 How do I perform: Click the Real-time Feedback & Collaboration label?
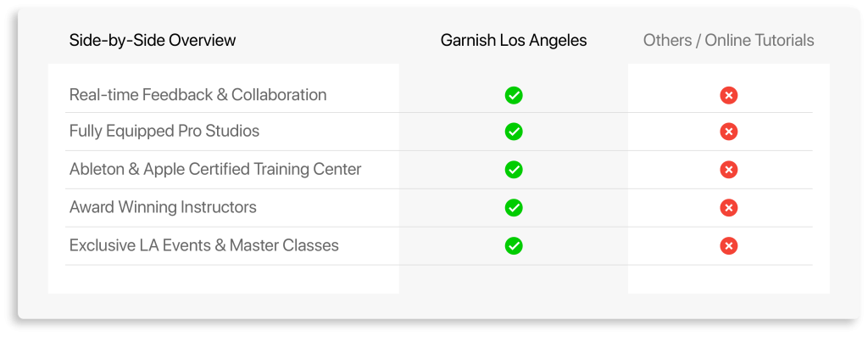pyautogui.click(x=198, y=95)
